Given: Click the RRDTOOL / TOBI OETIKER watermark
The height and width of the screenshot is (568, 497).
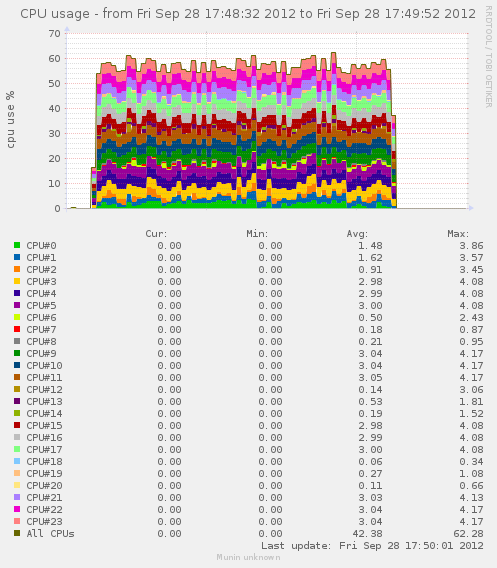Looking at the screenshot, I should 489,57.
